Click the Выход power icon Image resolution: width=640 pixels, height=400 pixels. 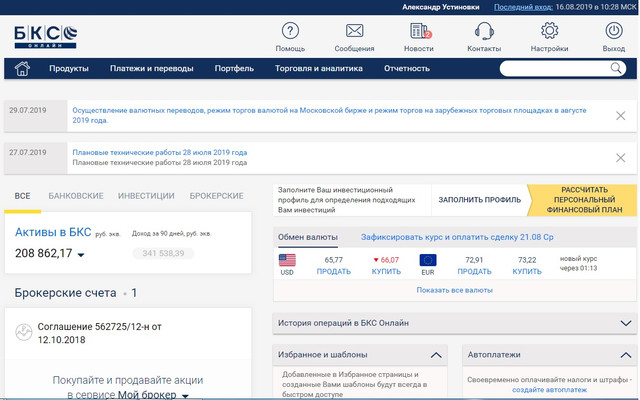(x=614, y=31)
